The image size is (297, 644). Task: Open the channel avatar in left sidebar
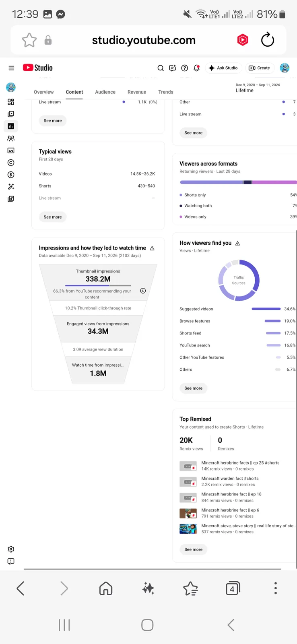click(11, 87)
